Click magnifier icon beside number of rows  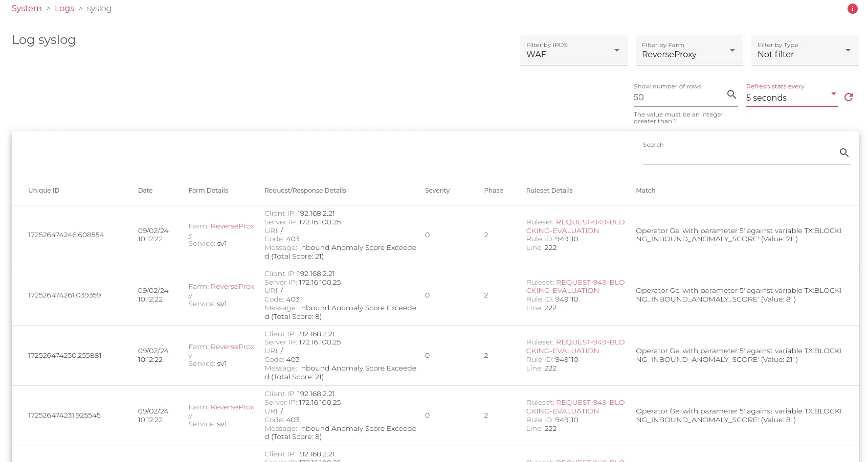(x=731, y=95)
